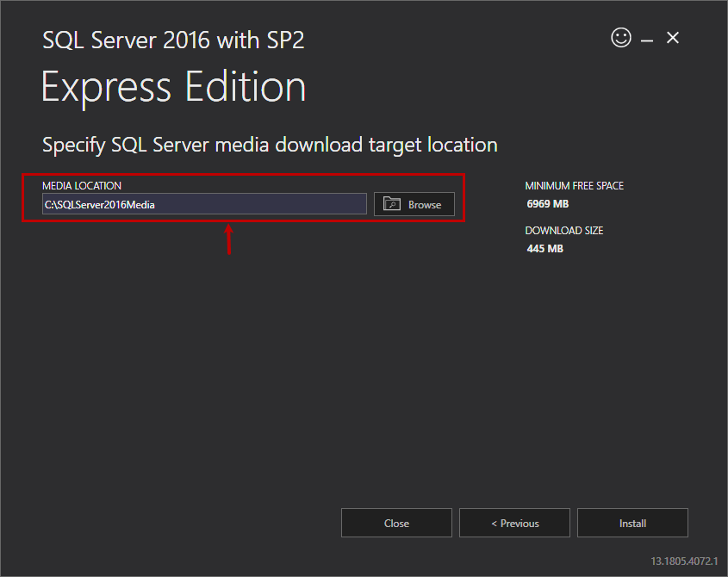Click the MINIMUM FREE SPACE label
Image resolution: width=728 pixels, height=577 pixels.
[x=574, y=186]
